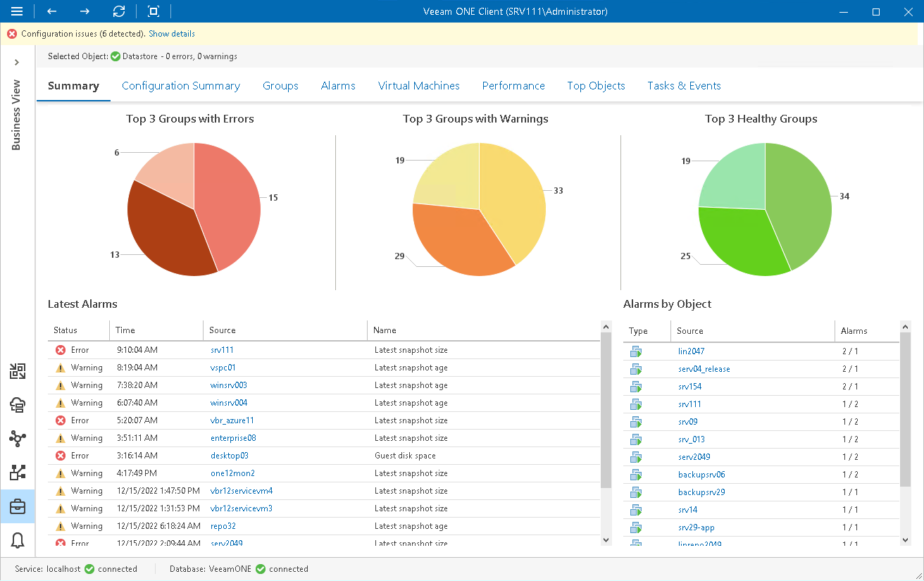Open the connected nodes view icon
Viewport: 924px width, 581px height.
coord(18,439)
